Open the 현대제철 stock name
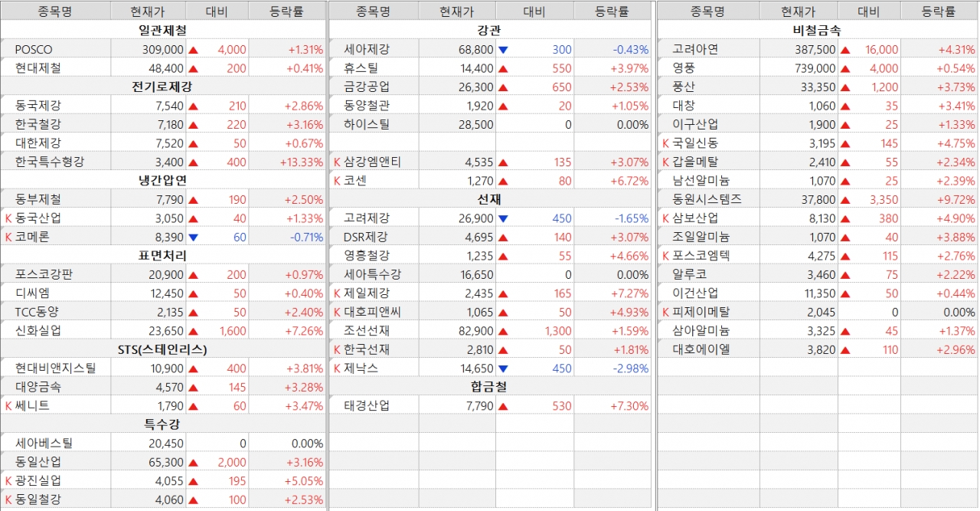Viewport: 980px width, 511px height. point(38,68)
